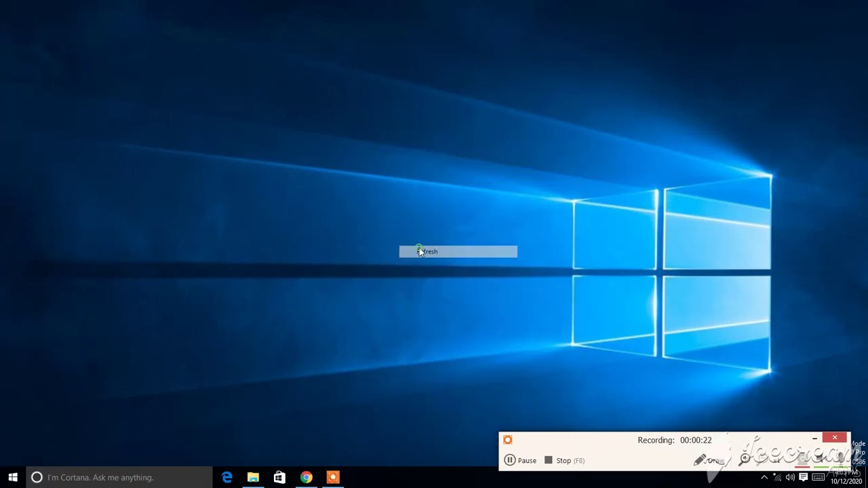Launch Google Chrome from taskbar
868x488 pixels.
tap(306, 477)
